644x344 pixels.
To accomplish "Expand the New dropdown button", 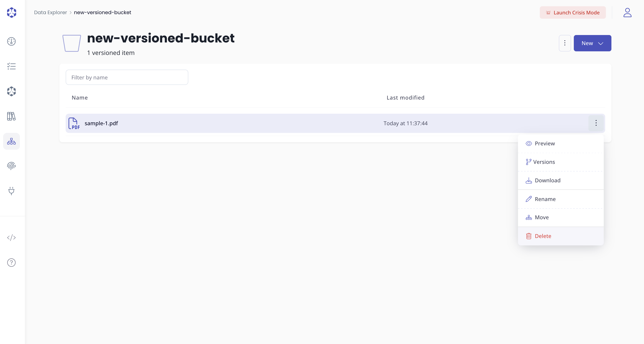I will [592, 43].
